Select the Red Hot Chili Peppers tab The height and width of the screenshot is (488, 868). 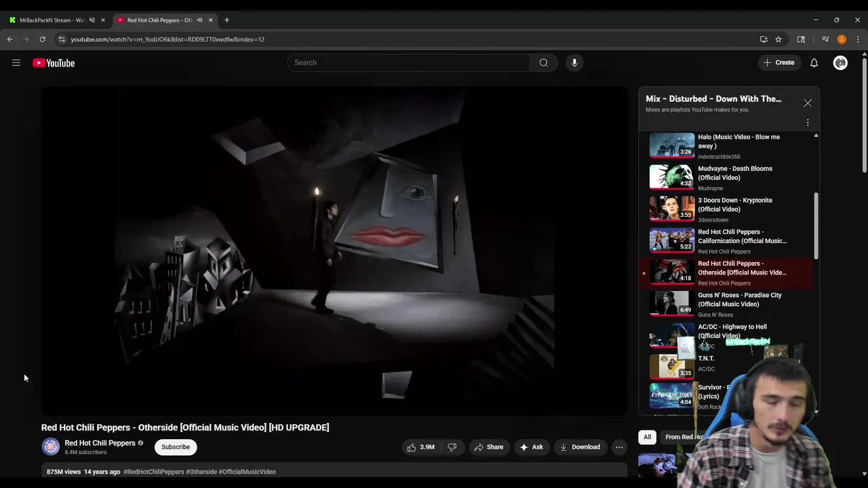pos(160,20)
